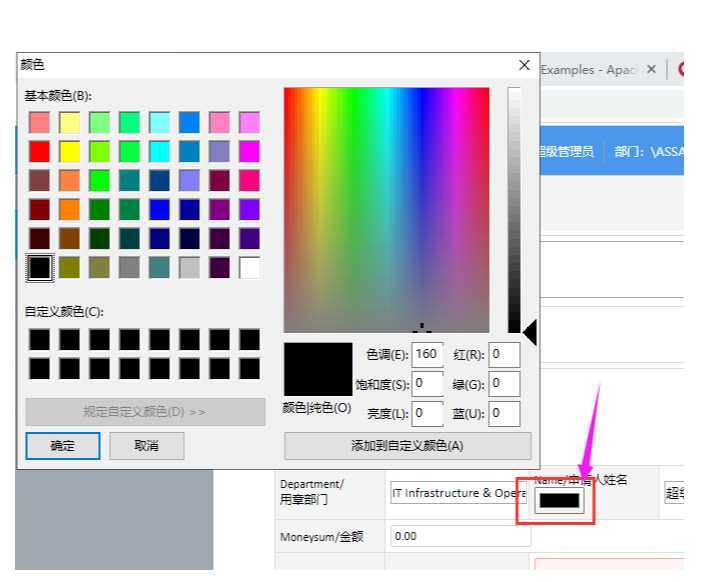The width and height of the screenshot is (719, 582).
Task: Select the pure blue basic color swatch
Action: point(160,210)
